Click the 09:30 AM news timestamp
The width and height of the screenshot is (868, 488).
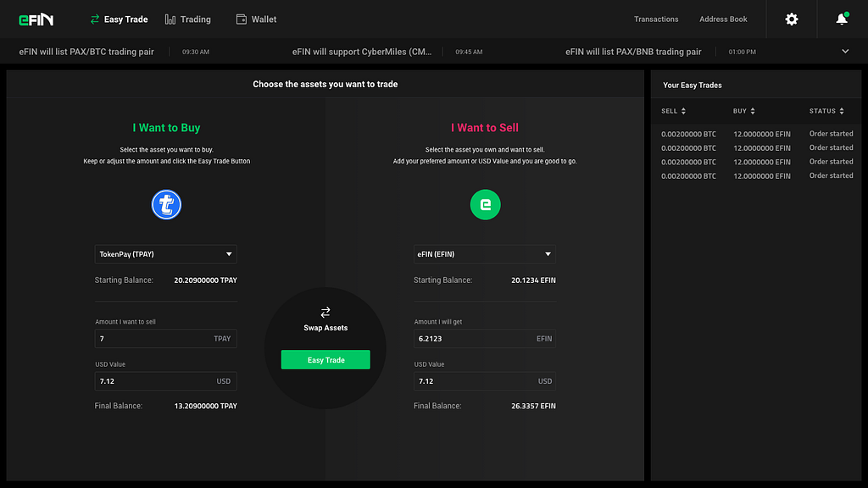196,52
